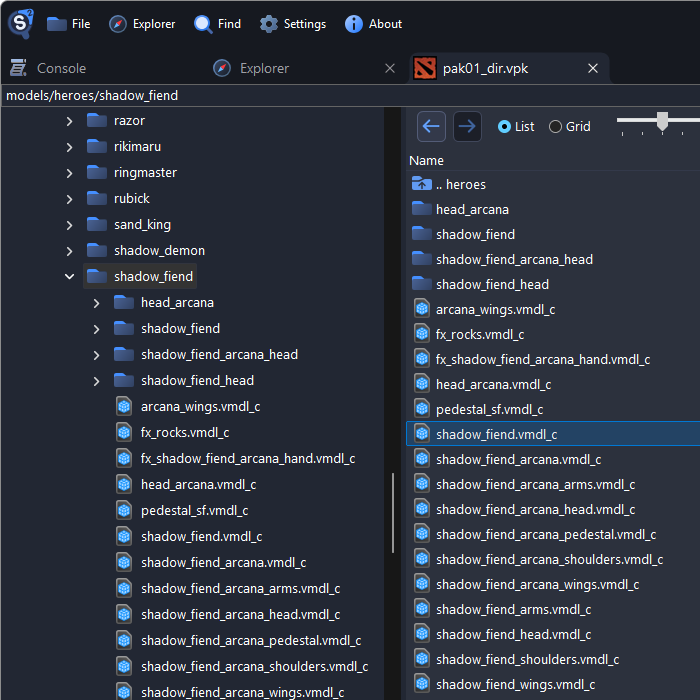Click shadow_fiend_arcana_arms.vmdl_c icon in tree

tap(124, 588)
